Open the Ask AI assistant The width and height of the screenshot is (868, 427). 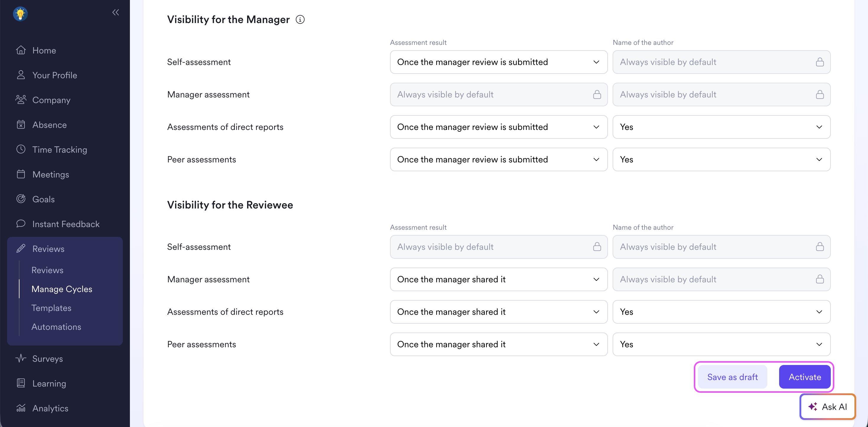point(827,406)
